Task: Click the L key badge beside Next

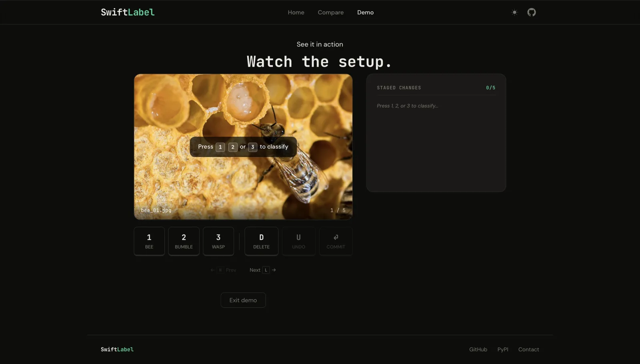Action: coord(266,270)
